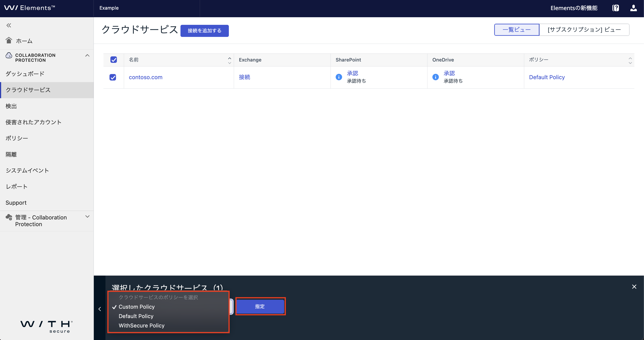The height and width of the screenshot is (340, 644).
Task: Collapse the Collaboration Protection section
Action: [x=87, y=55]
